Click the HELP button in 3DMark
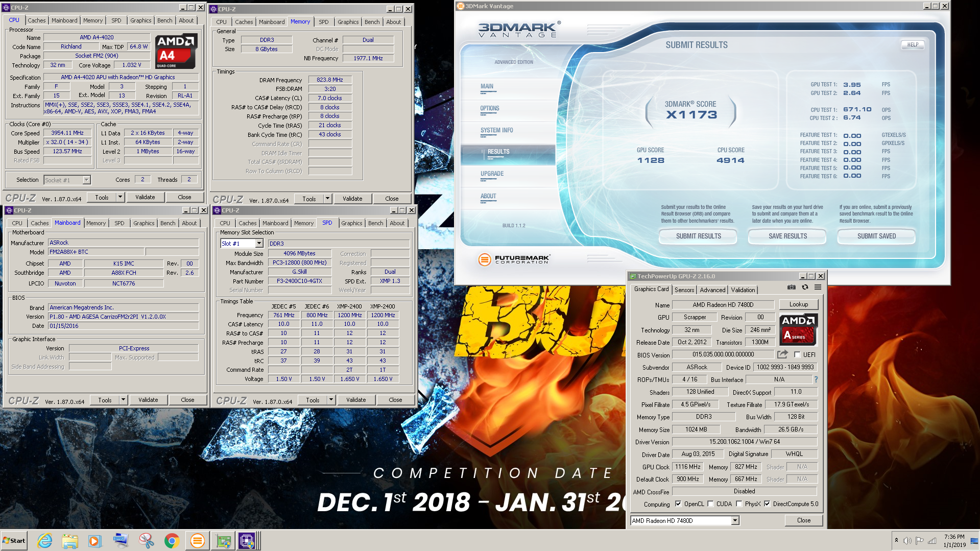 913,45
